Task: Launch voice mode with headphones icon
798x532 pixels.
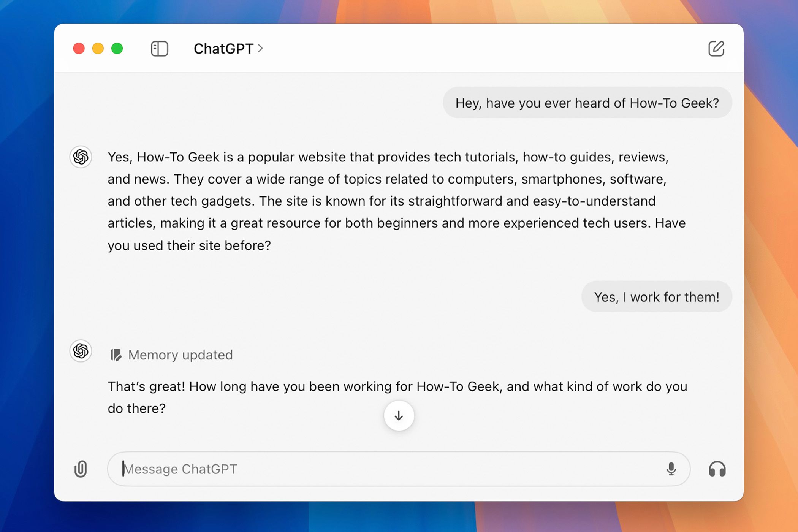Action: click(x=717, y=469)
